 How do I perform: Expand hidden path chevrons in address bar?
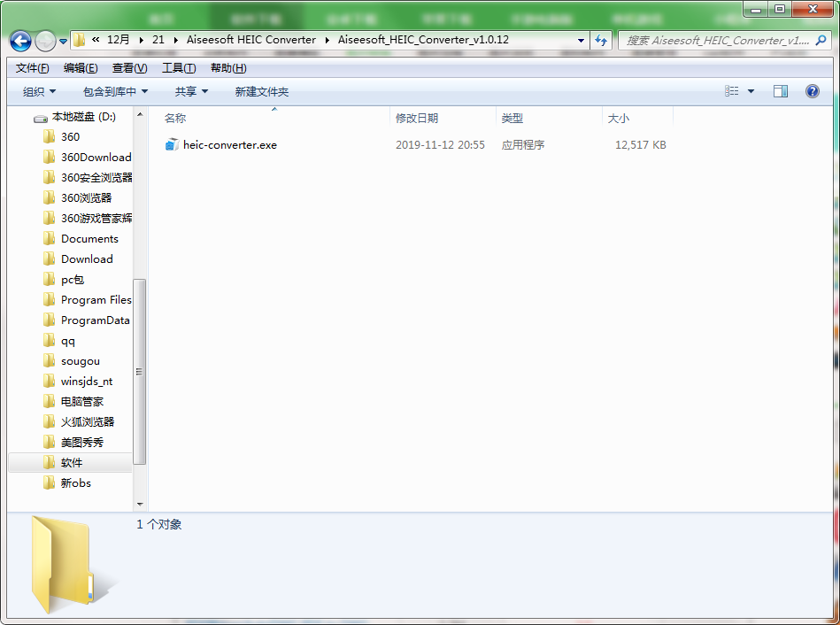[x=96, y=40]
